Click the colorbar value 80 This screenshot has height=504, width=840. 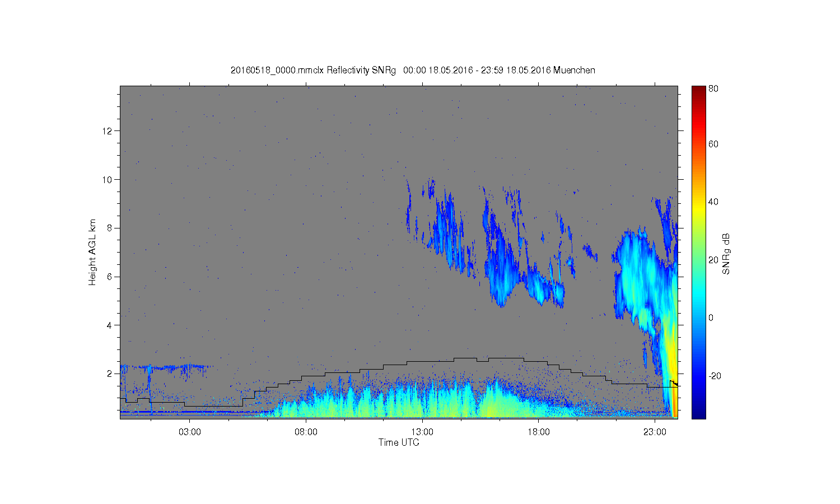point(713,88)
